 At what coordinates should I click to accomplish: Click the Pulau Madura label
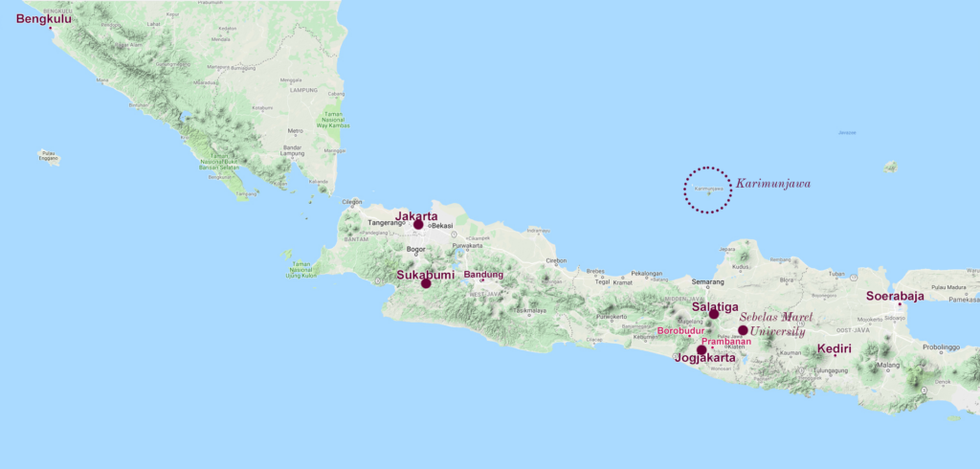coord(948,288)
